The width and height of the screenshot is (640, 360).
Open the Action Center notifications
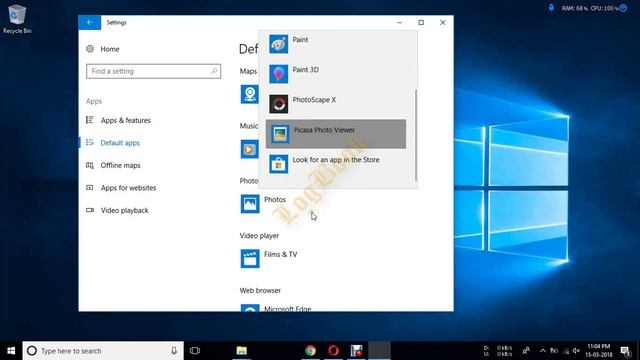(x=625, y=351)
